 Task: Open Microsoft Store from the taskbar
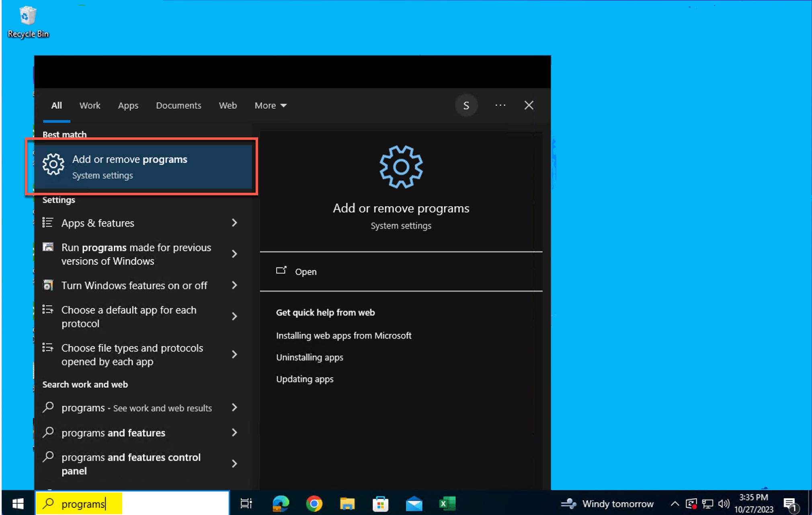380,503
